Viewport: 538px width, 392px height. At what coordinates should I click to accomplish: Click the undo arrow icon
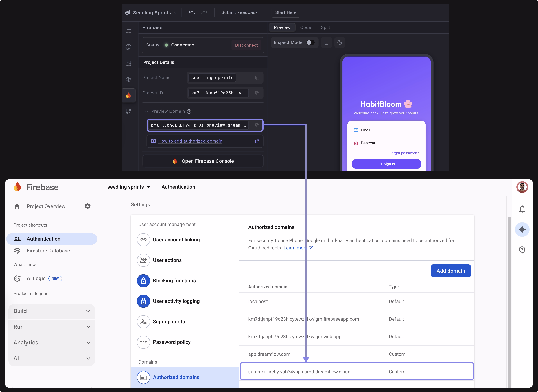coord(192,13)
